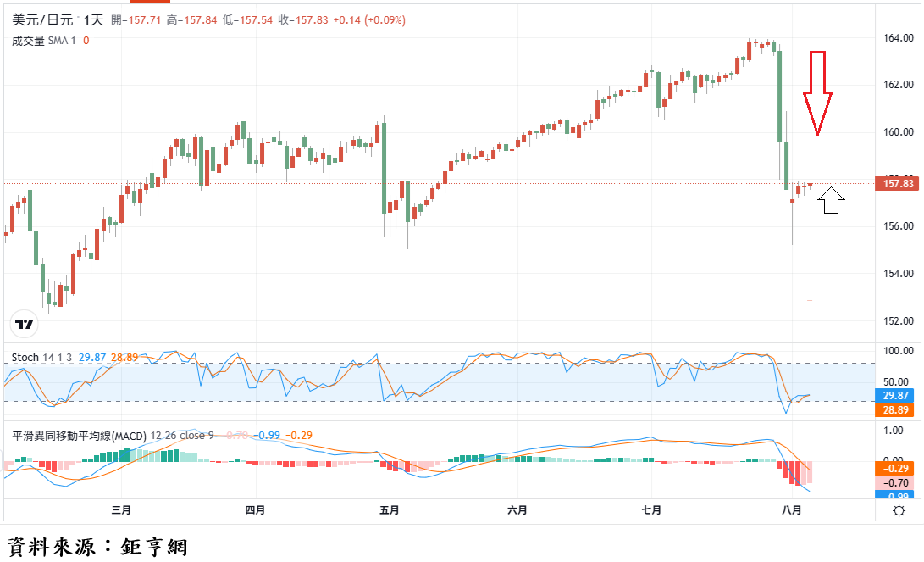924x562 pixels.
Task: Click blue 29.87 Stoch axis tag
Action: point(894,395)
